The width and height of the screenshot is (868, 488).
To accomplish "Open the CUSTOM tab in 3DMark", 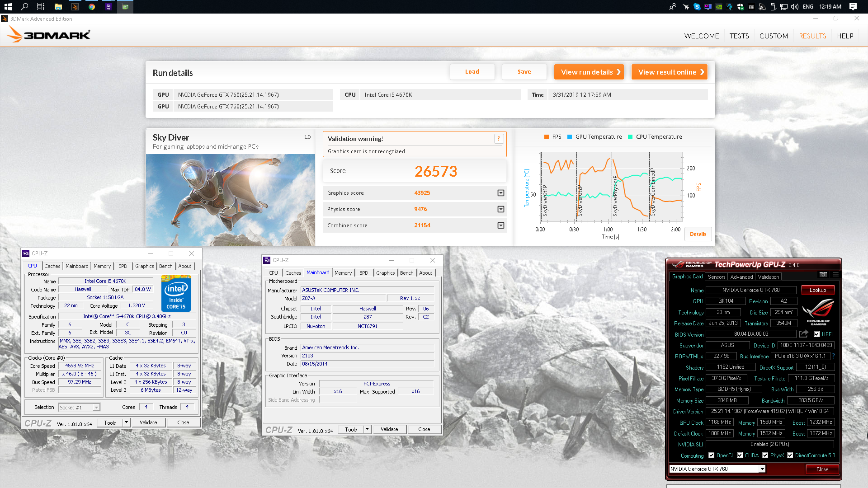I will (774, 36).
